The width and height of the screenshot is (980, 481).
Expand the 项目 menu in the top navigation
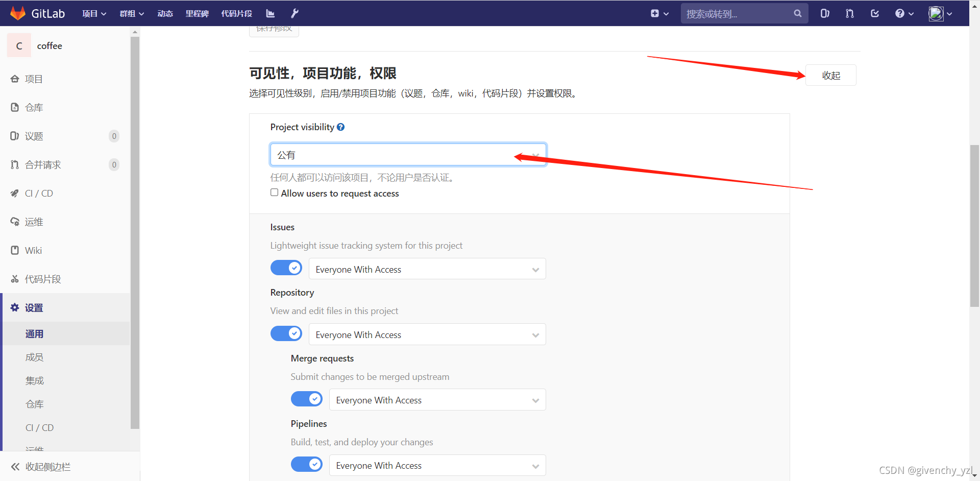(94, 14)
